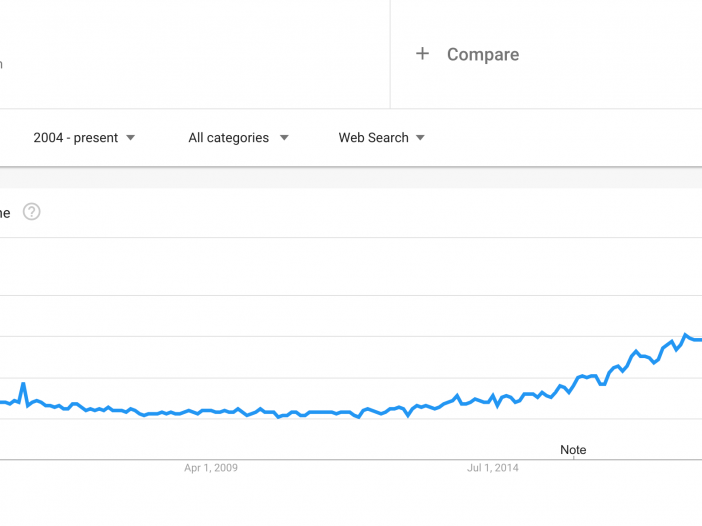This screenshot has height=526, width=702.
Task: Click the arrow beside All categories
Action: pos(284,137)
